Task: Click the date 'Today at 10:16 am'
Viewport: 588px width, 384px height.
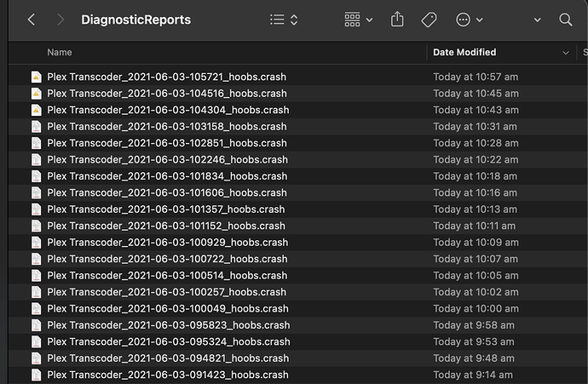Action: pyautogui.click(x=476, y=192)
